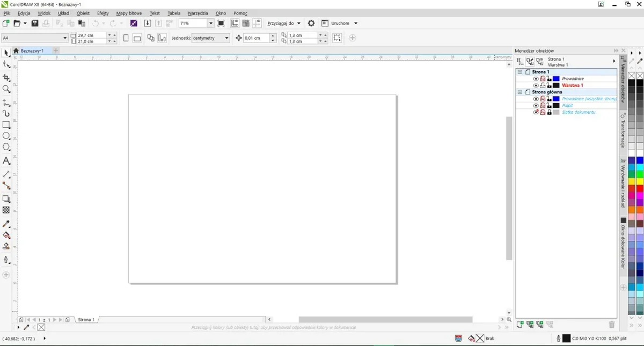Select the Pick (arrow) tool
Screen dimensions: 644x346
pyautogui.click(x=6, y=53)
